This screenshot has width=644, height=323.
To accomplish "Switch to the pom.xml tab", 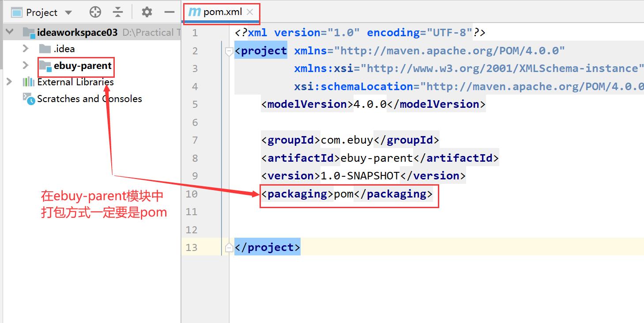I will pyautogui.click(x=222, y=12).
